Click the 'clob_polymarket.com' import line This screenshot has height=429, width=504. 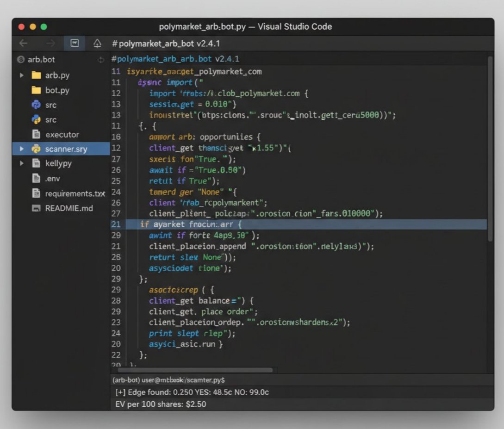(229, 93)
